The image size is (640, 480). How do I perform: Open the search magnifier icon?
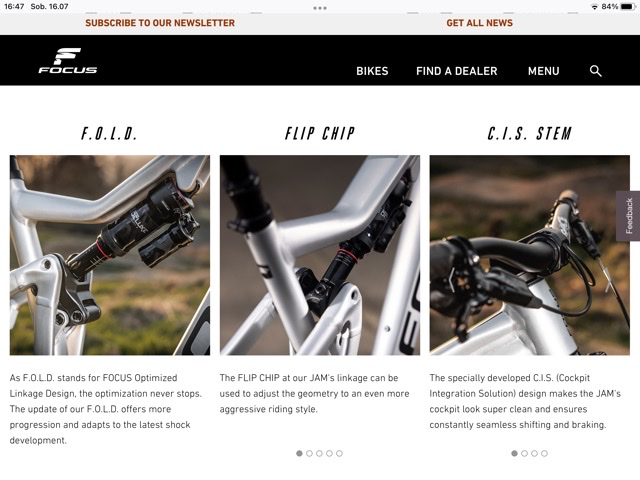pos(596,71)
